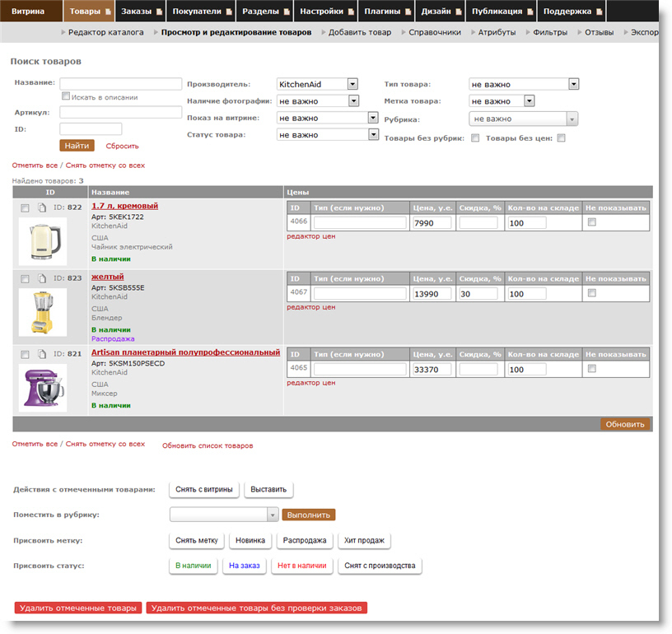Check 'Не показывать' for price ID 4065
Viewport: 672px width, 634px height.
click(x=592, y=368)
